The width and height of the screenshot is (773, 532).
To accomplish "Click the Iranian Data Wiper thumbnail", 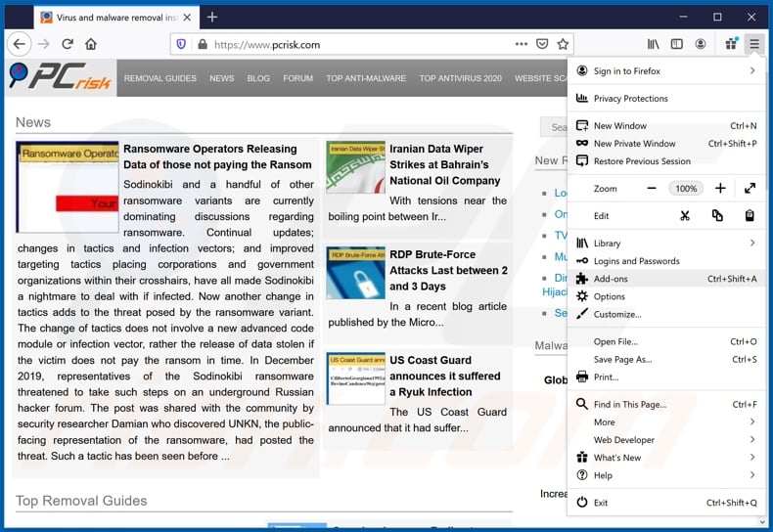I will click(x=355, y=167).
